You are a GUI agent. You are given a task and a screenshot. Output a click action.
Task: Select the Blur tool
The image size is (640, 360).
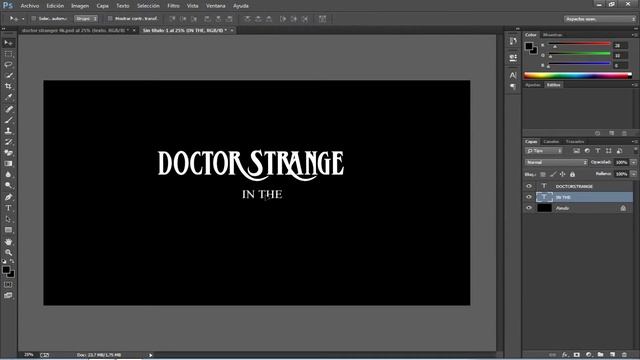click(8, 175)
